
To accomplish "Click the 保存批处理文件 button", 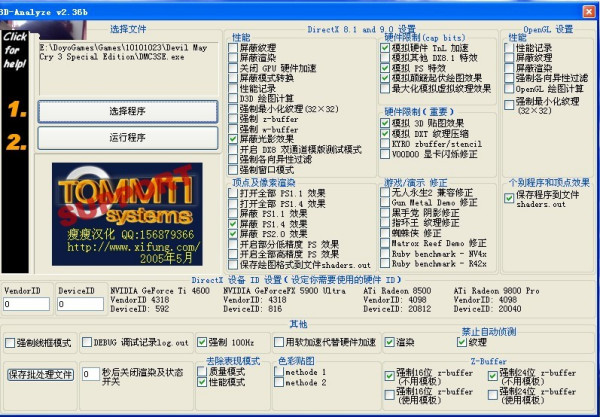I will coord(41,374).
